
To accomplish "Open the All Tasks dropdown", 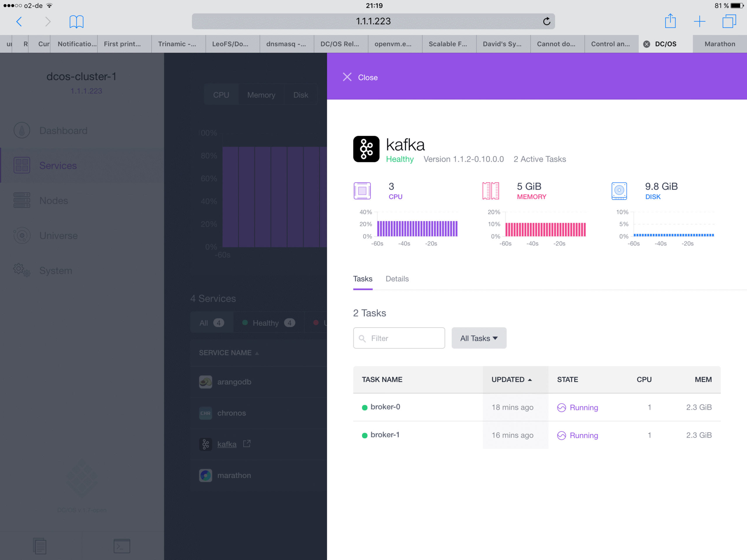I will point(479,338).
